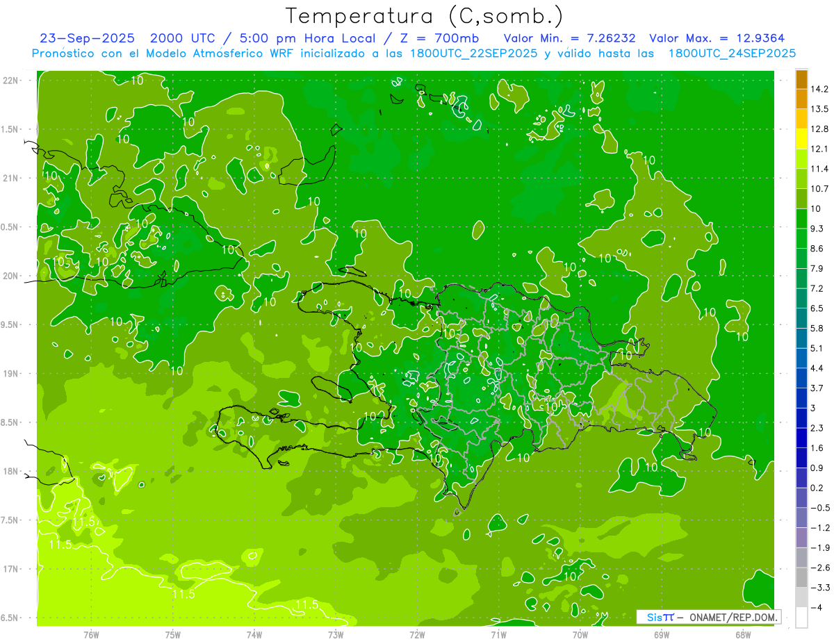834x644 pixels.
Task: Click the 22N latitude axis label
Action: click(x=10, y=80)
